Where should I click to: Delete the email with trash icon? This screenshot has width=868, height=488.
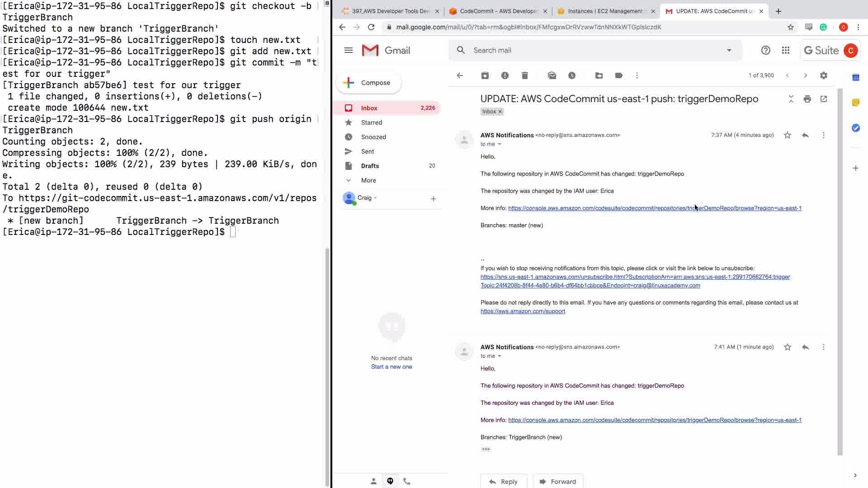(x=524, y=75)
